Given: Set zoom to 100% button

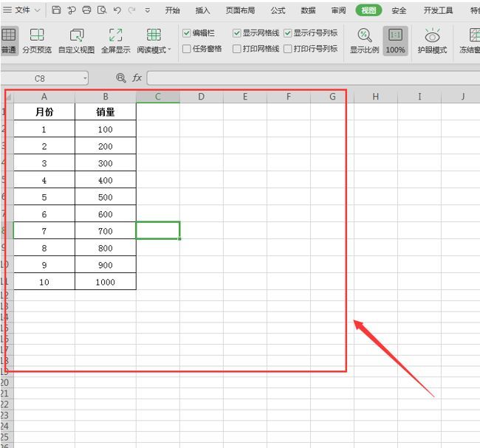Looking at the screenshot, I should (x=395, y=41).
